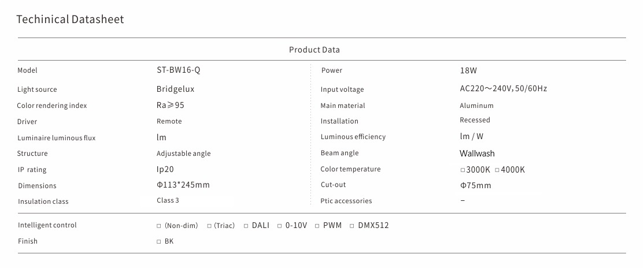Click the Wallwash beam angle value
644x269 pixels.
(477, 154)
